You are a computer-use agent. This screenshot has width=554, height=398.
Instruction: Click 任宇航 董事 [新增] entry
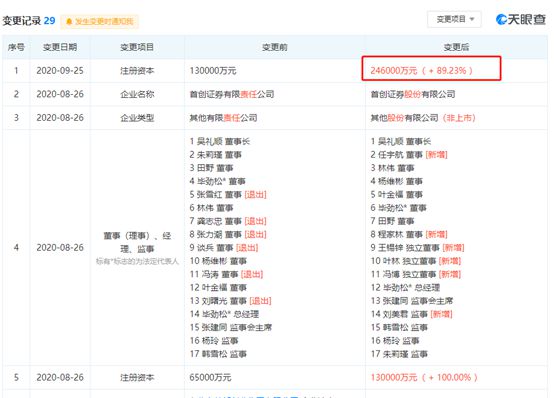coord(409,155)
